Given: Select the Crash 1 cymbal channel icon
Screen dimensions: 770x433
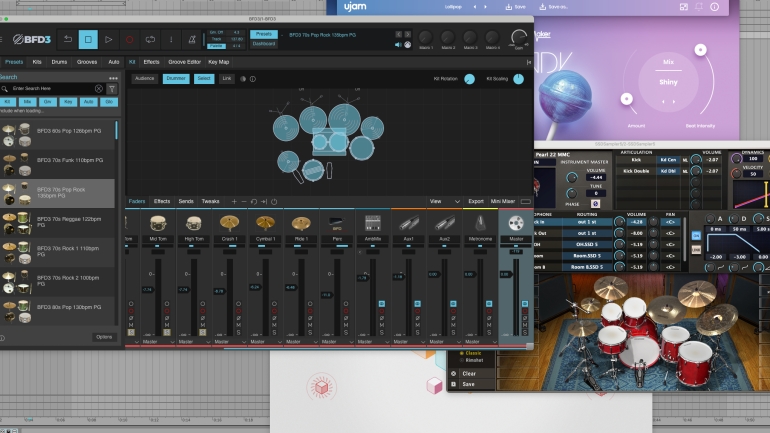Looking at the screenshot, I should 229,223.
